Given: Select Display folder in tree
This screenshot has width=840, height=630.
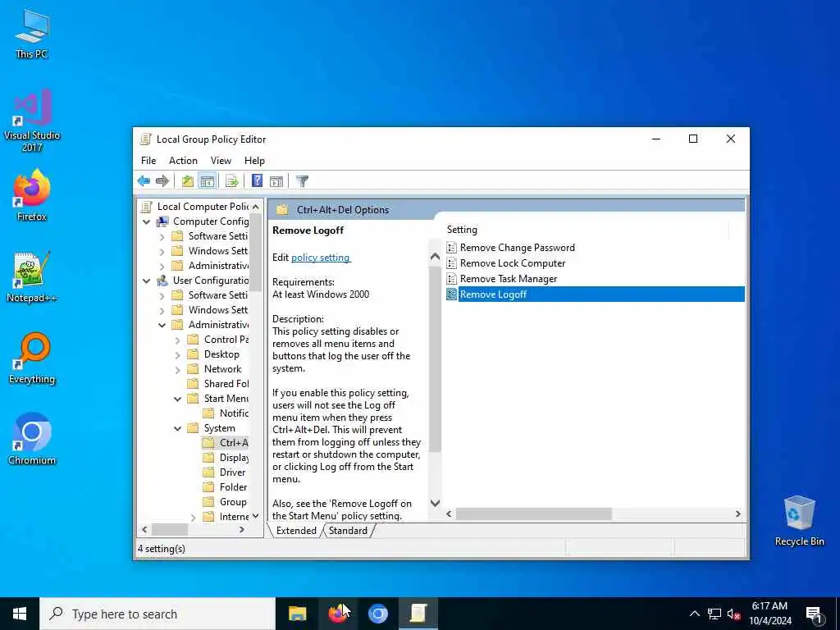Looking at the screenshot, I should (234, 458).
